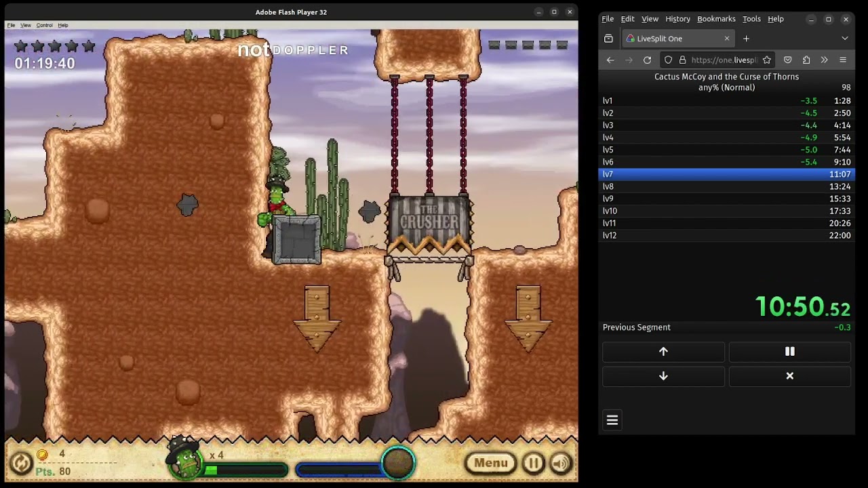Open the Tools menu in Firefox
The height and width of the screenshot is (488, 868).
tap(751, 19)
